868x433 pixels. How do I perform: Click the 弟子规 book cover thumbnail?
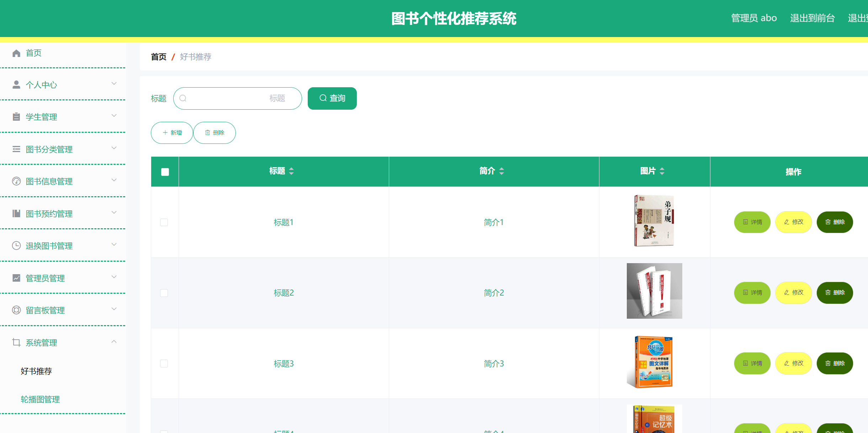tap(654, 221)
